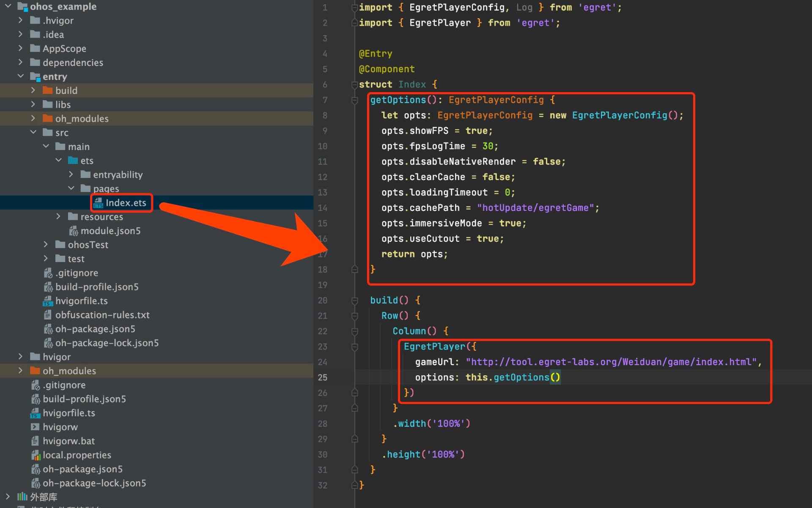Click the hvigorw.bat file icon
Viewport: 812px width, 508px height.
click(x=36, y=441)
